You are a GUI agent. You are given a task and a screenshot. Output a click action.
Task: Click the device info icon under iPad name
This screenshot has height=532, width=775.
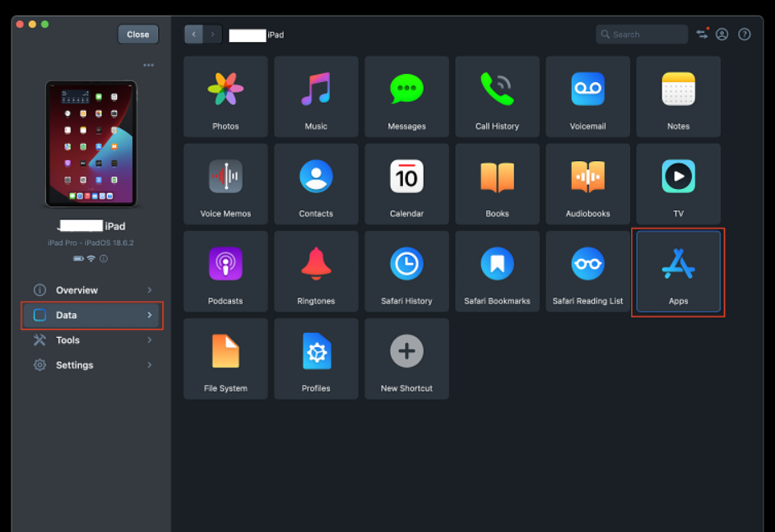(x=104, y=258)
